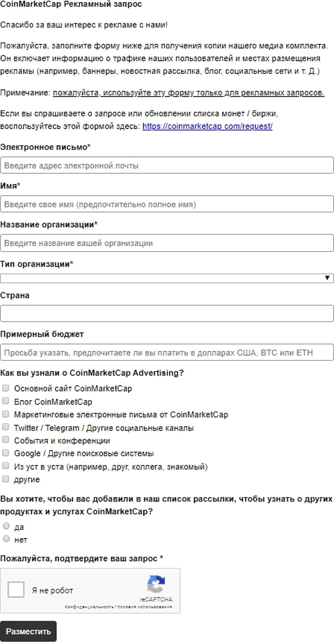Enable 'Маркетинговые электронные письма' checkbox
This screenshot has height=644, width=334.
(x=6, y=414)
